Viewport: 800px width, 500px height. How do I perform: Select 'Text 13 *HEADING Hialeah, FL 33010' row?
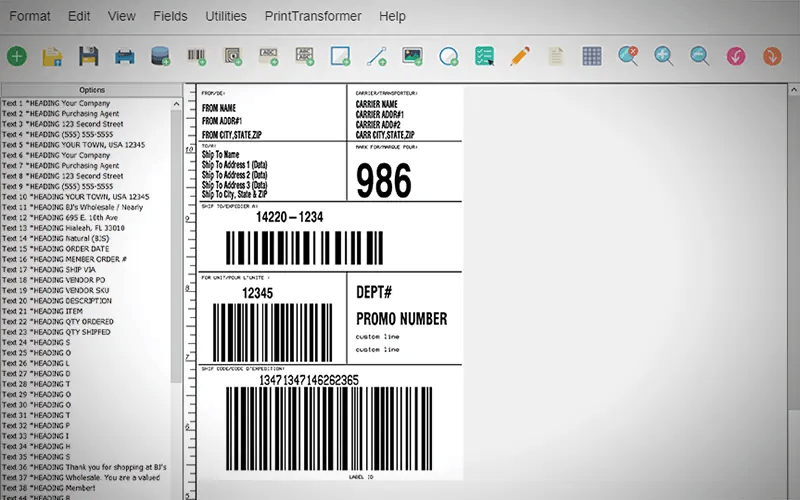86,228
